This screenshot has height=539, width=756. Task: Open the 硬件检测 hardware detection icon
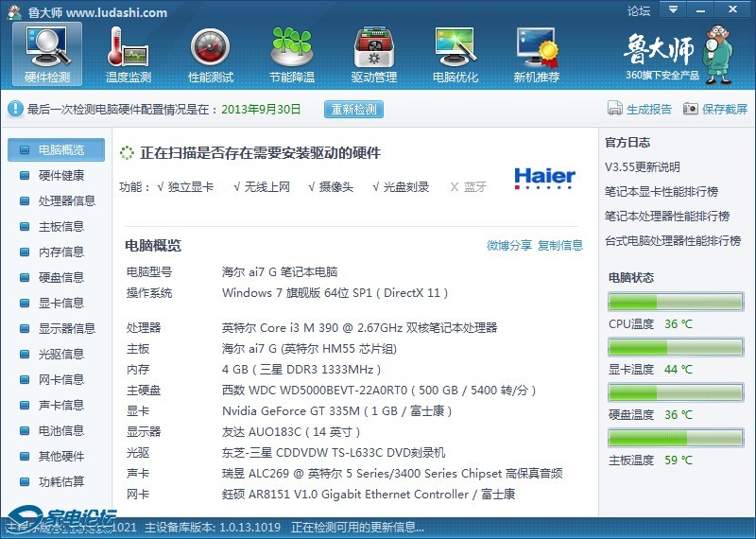(x=47, y=53)
